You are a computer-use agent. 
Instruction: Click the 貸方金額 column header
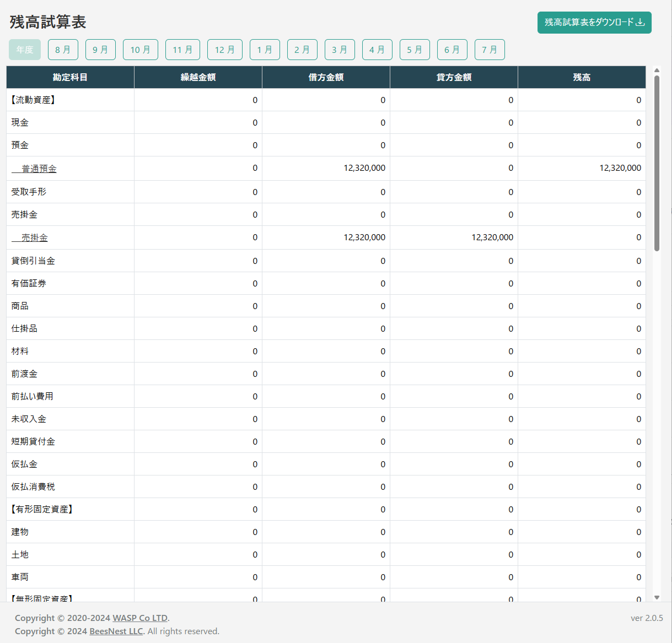454,77
